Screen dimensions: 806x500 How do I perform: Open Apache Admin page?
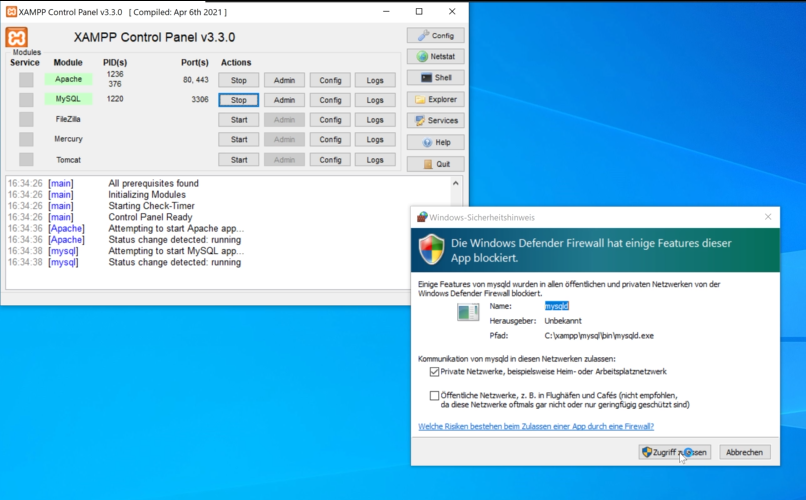[284, 80]
